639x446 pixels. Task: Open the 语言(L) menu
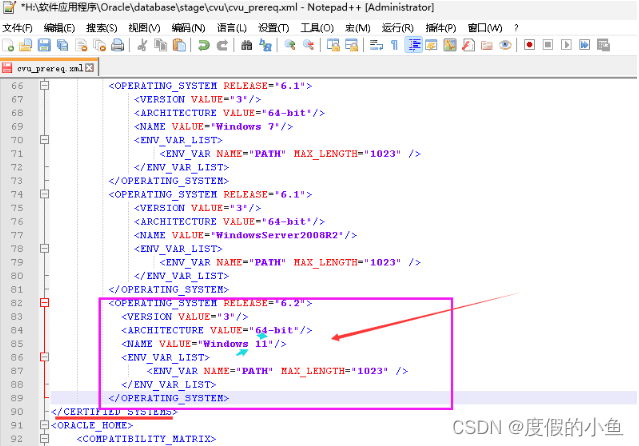pos(232,28)
